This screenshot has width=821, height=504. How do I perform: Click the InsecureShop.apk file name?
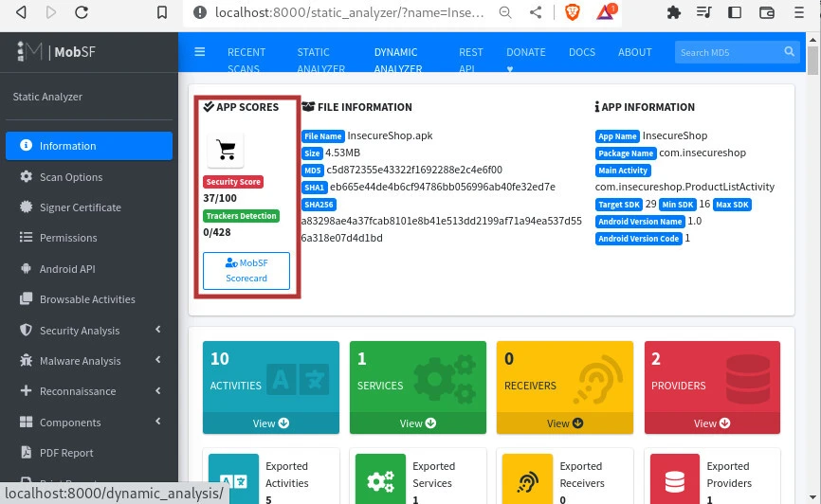click(x=390, y=135)
